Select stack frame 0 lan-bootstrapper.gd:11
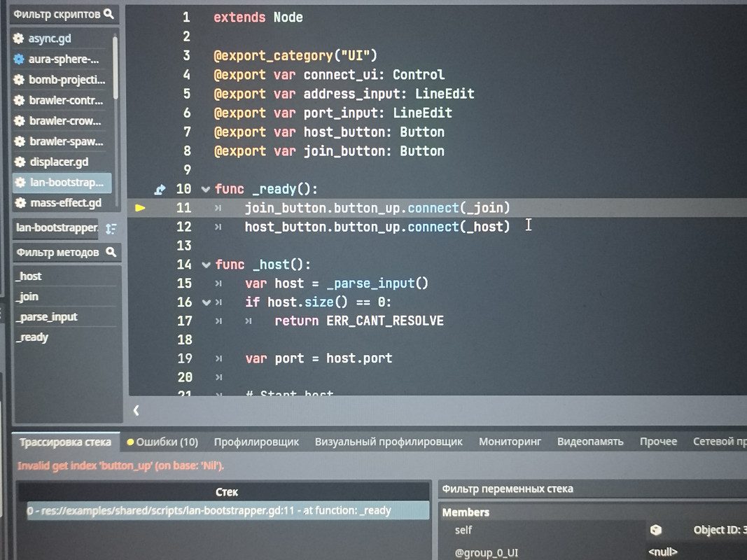 [228, 510]
